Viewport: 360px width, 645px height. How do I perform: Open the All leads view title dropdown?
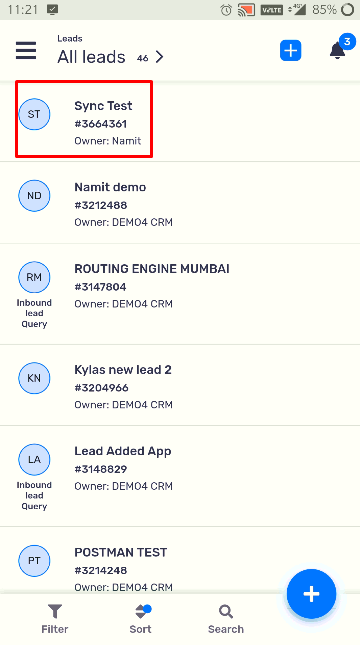click(x=91, y=57)
